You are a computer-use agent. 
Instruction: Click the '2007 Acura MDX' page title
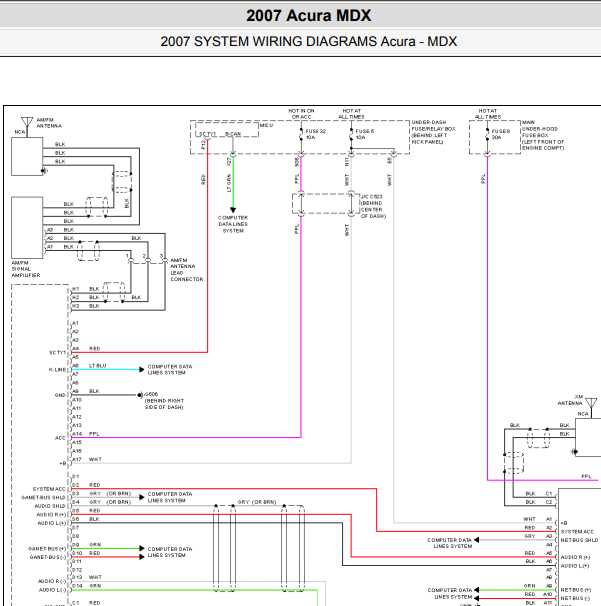(x=308, y=16)
